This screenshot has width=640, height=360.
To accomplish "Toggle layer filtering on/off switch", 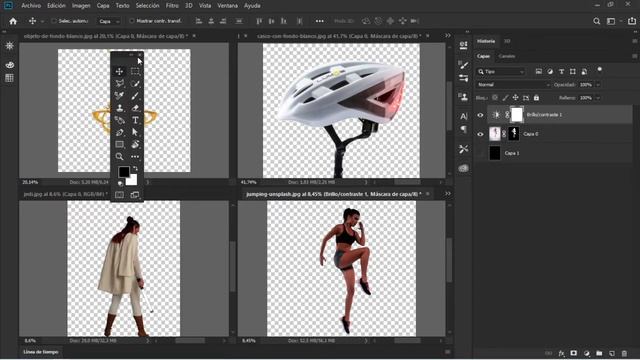I will point(600,70).
